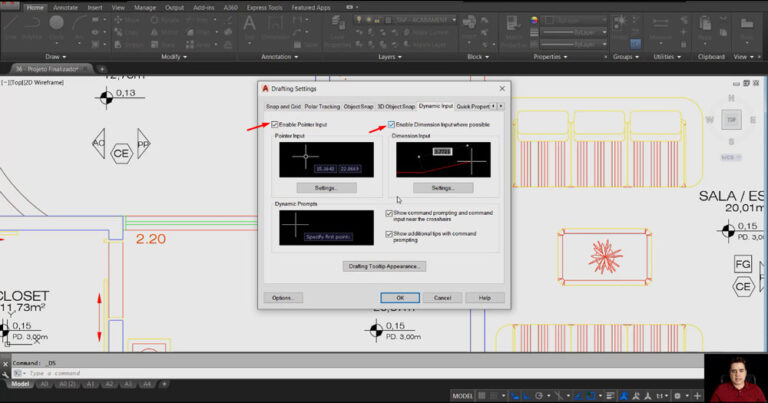The height and width of the screenshot is (403, 768).
Task: Click the TOP face of the ViewCube
Action: coord(731,119)
